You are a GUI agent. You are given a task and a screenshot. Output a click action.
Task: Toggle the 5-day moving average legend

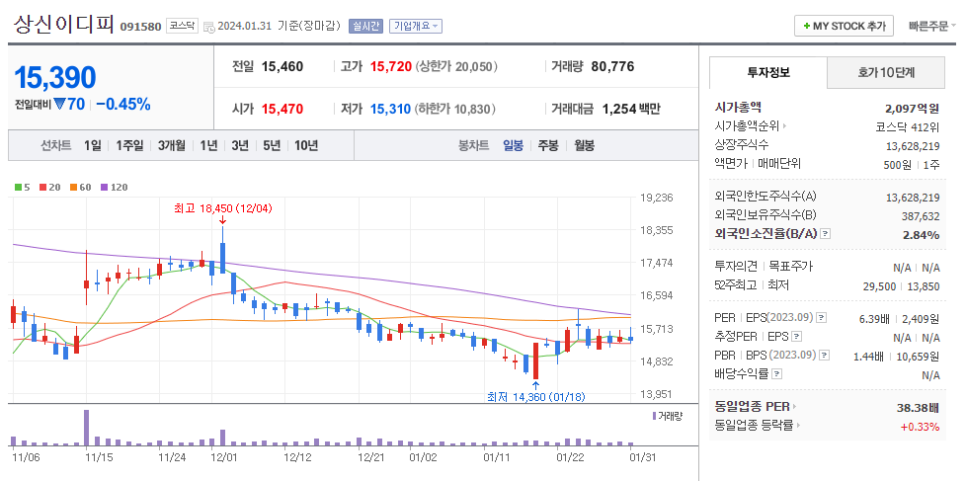click(x=22, y=187)
